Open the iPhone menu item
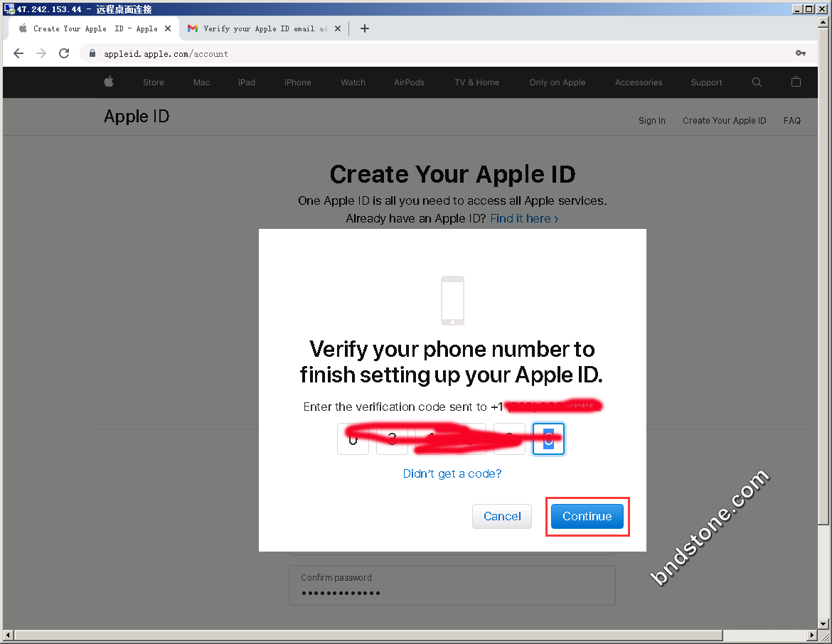Image resolution: width=832 pixels, height=644 pixels. 298,82
